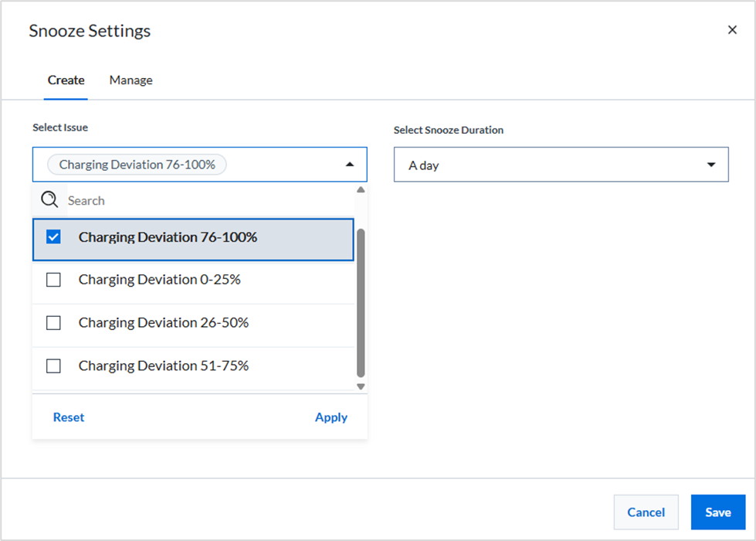The height and width of the screenshot is (541, 756).
Task: Check Charging Deviation 26-50% checkbox
Action: point(53,323)
